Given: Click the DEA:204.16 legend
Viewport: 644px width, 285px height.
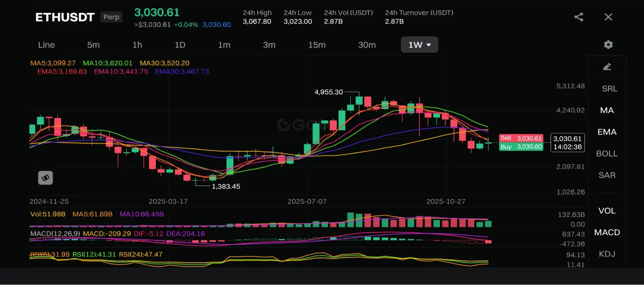Looking at the screenshot, I should [x=185, y=233].
